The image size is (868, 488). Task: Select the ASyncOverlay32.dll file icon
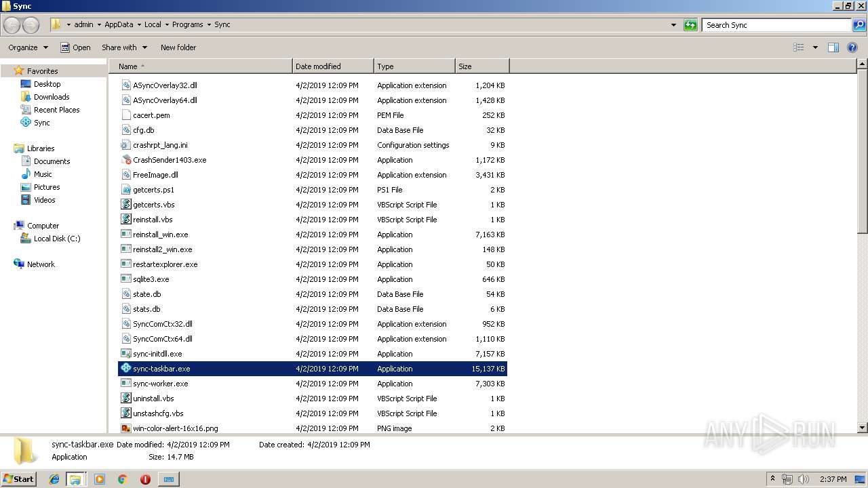click(125, 85)
